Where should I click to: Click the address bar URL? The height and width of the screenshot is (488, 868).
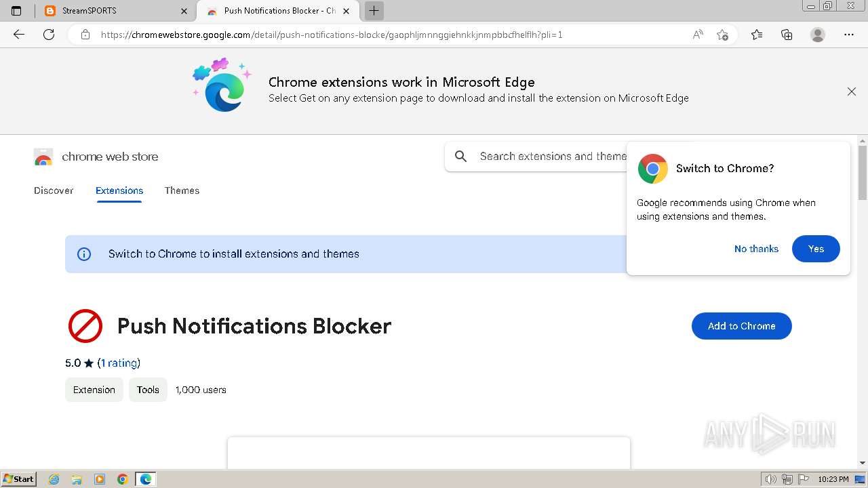332,35
